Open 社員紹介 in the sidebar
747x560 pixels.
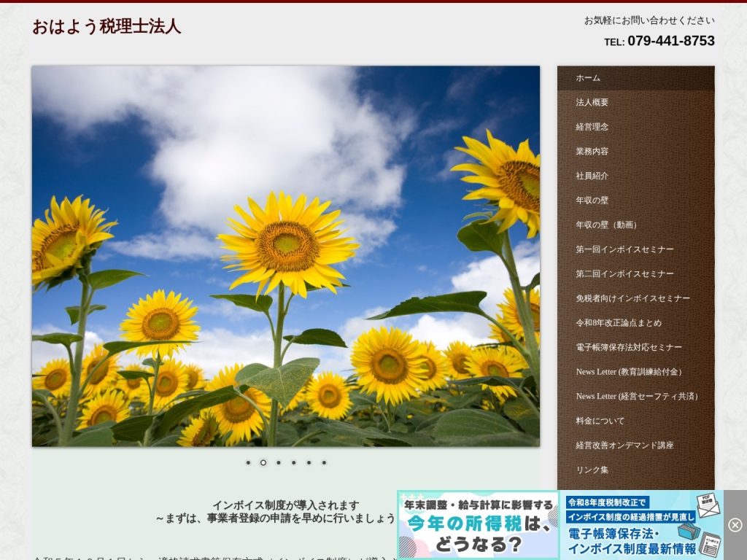[x=636, y=176]
